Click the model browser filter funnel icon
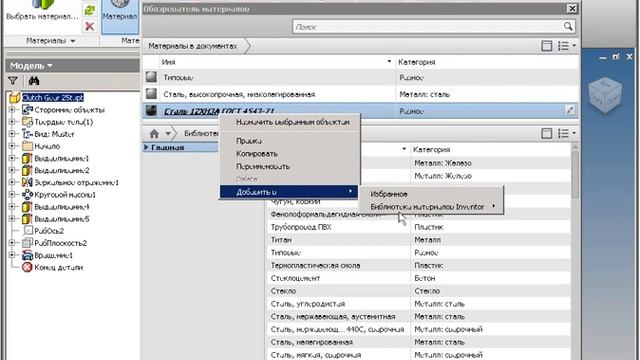Viewport: 640px width, 360px height. click(13, 81)
